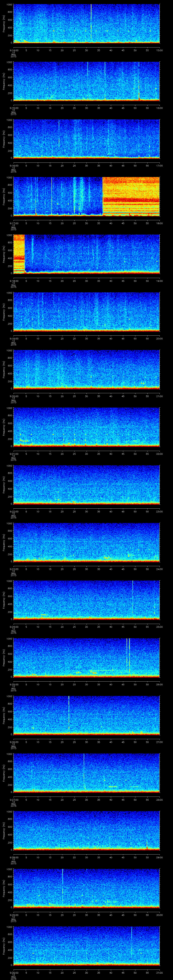Click the '18:00' end time label

coord(159,223)
